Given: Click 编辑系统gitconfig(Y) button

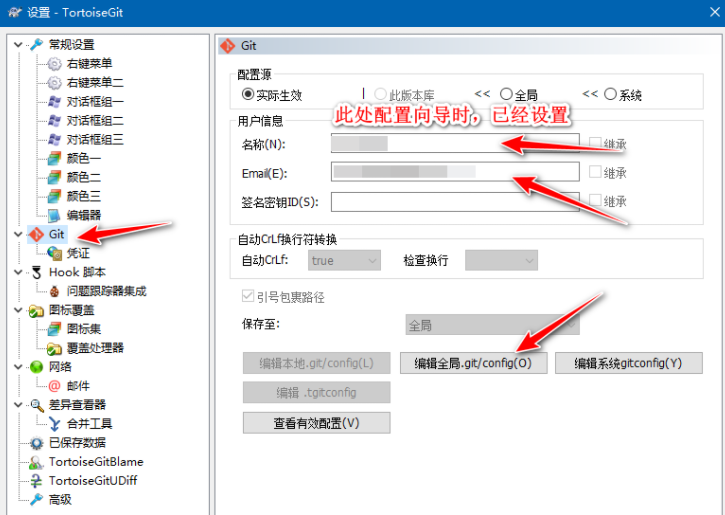Looking at the screenshot, I should (x=629, y=363).
